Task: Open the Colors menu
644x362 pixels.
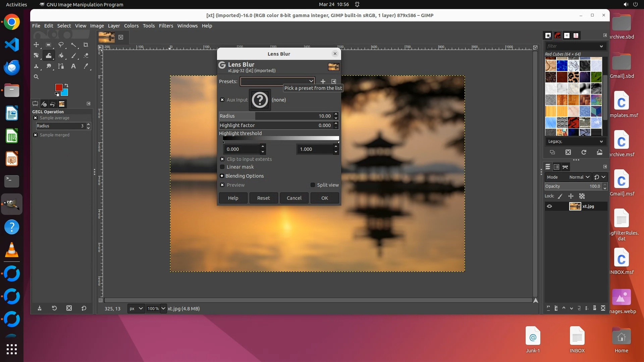Action: click(x=131, y=26)
